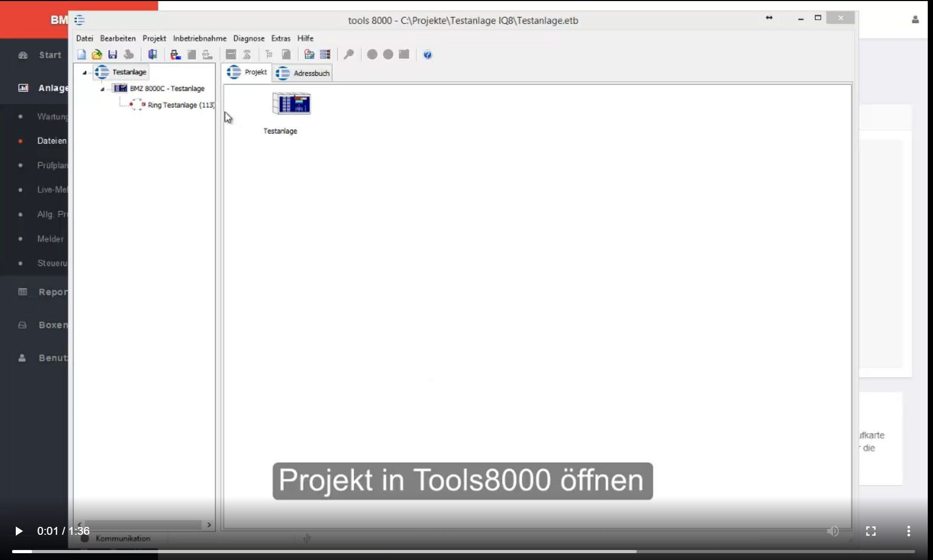Open Start in the web sidebar

pos(50,55)
